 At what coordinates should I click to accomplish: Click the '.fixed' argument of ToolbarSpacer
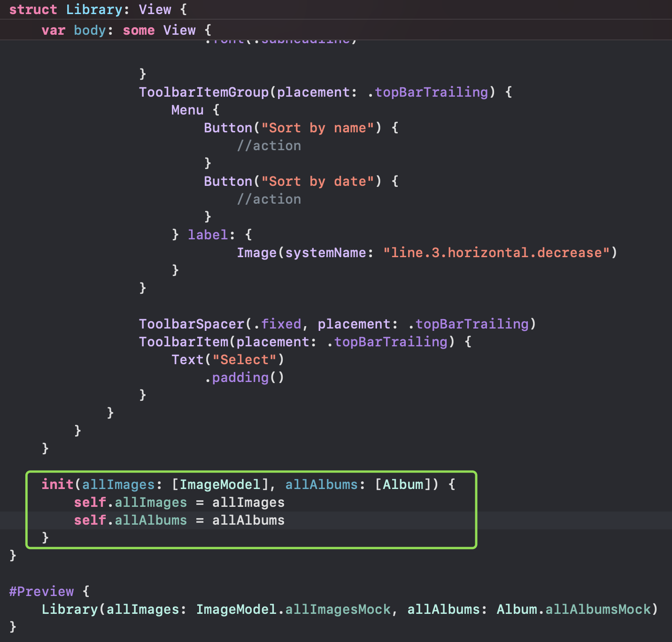(x=277, y=324)
